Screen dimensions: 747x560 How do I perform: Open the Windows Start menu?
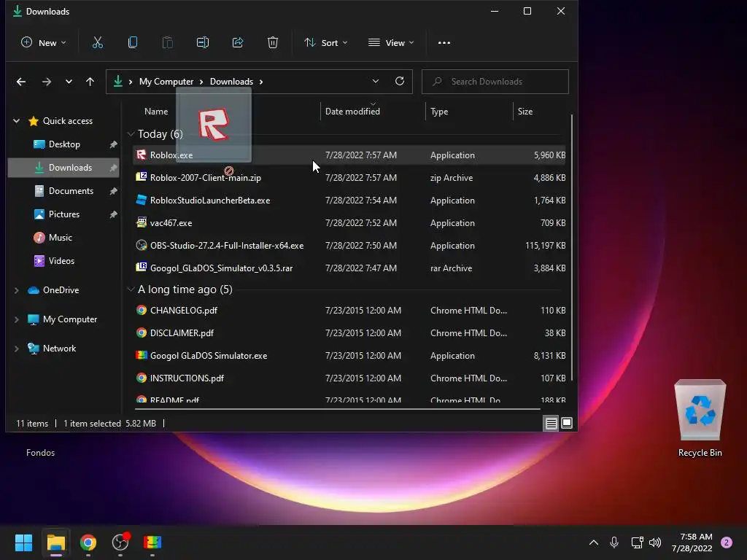pyautogui.click(x=23, y=542)
